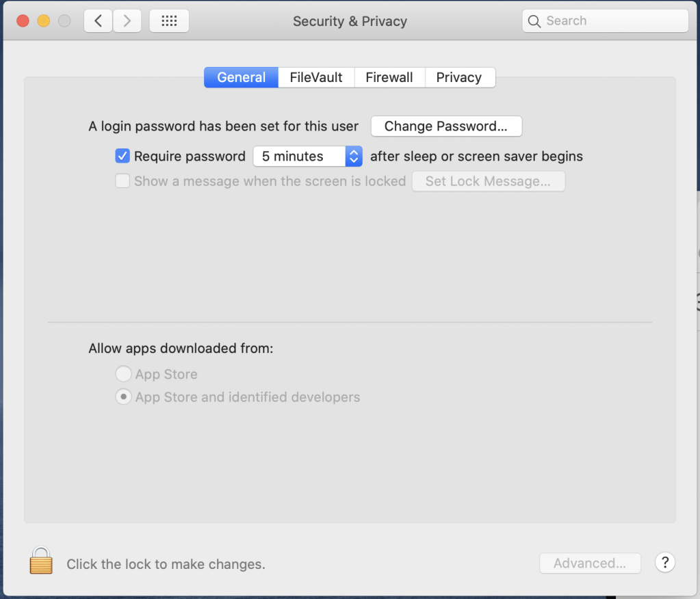The image size is (700, 599).
Task: Choose App Store and identified developers
Action: click(123, 397)
